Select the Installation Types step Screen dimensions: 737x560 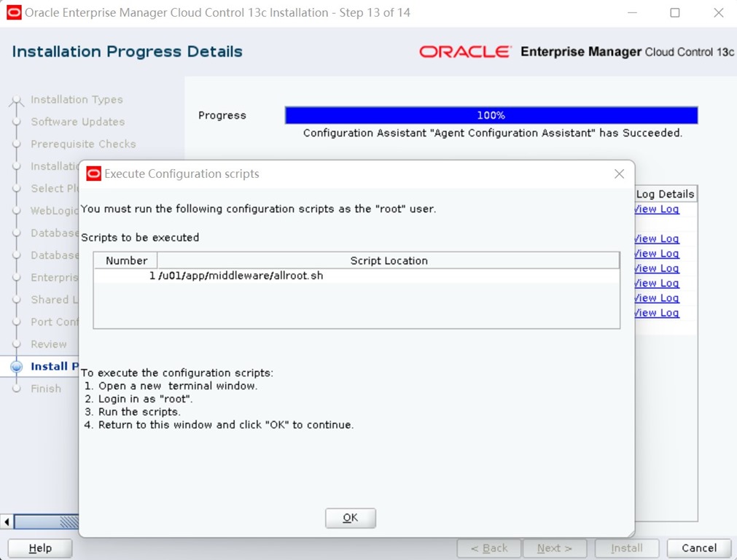(77, 100)
